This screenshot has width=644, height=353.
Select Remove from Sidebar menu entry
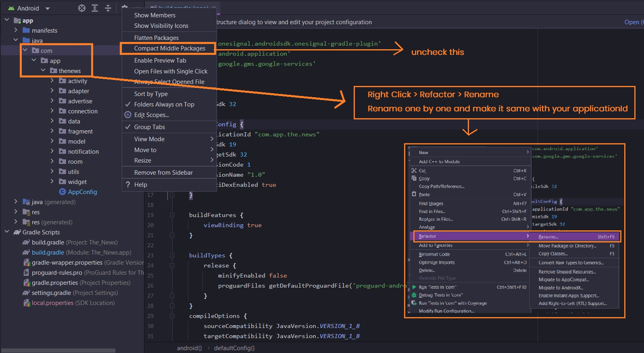[163, 173]
